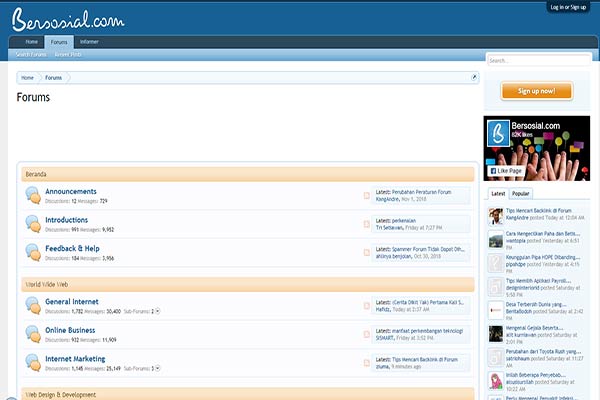This screenshot has height=400, width=600.
Task: Open KangAndre avatar in latest posts
Action: (x=496, y=217)
